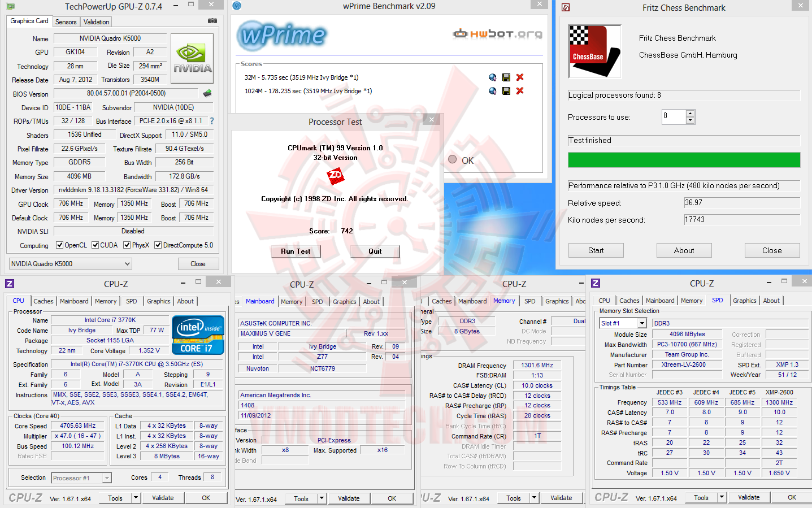Click Validate in the CPU-Z processor window
This screenshot has height=508, width=812.
coord(163,498)
